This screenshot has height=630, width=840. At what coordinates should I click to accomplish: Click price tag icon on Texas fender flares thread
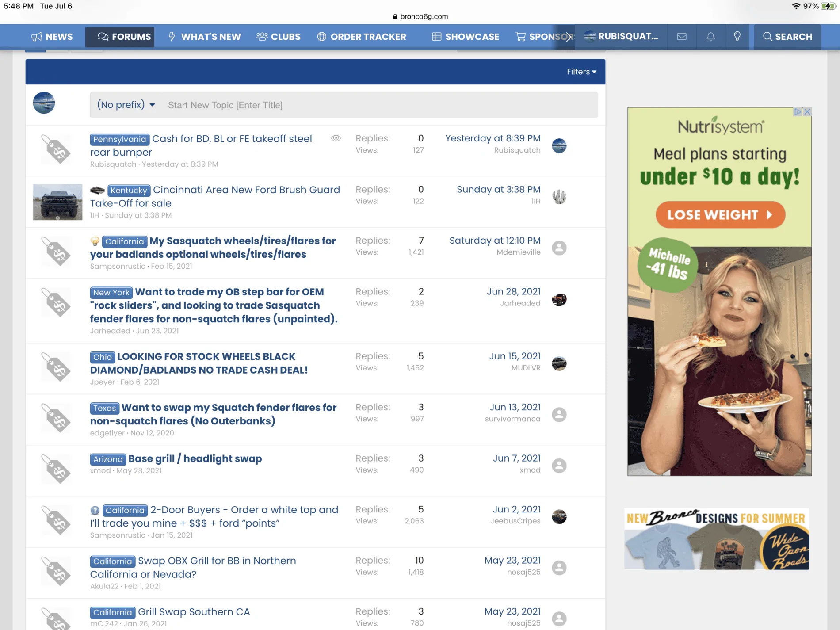point(56,418)
